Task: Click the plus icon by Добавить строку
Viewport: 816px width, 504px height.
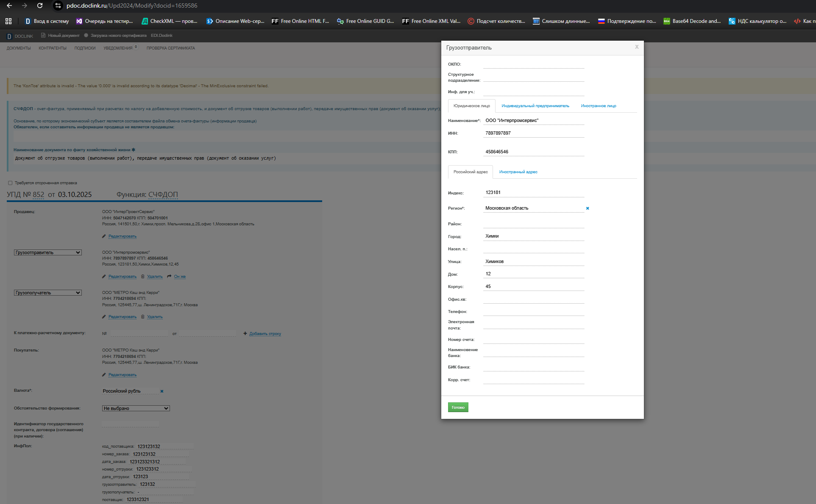Action: (x=245, y=334)
